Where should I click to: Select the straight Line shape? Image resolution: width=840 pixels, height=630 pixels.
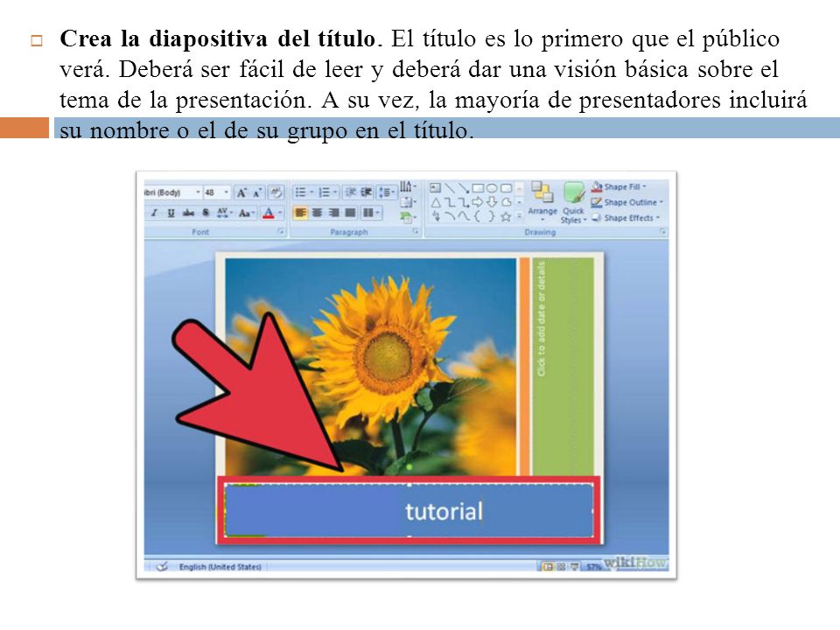[x=450, y=188]
